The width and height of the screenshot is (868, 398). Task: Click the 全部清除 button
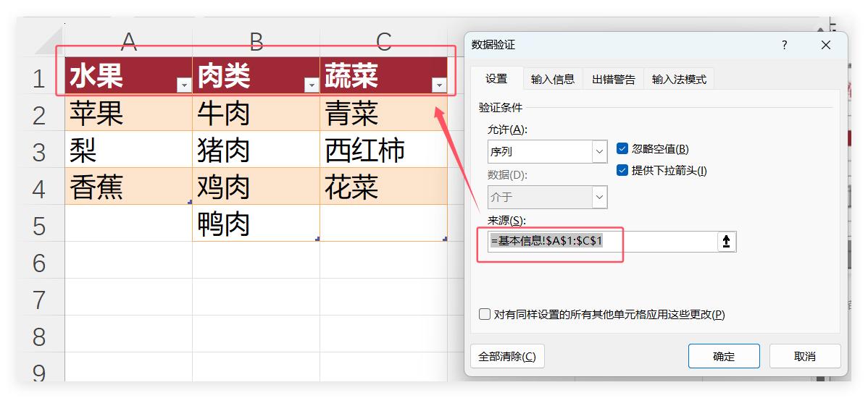[507, 357]
